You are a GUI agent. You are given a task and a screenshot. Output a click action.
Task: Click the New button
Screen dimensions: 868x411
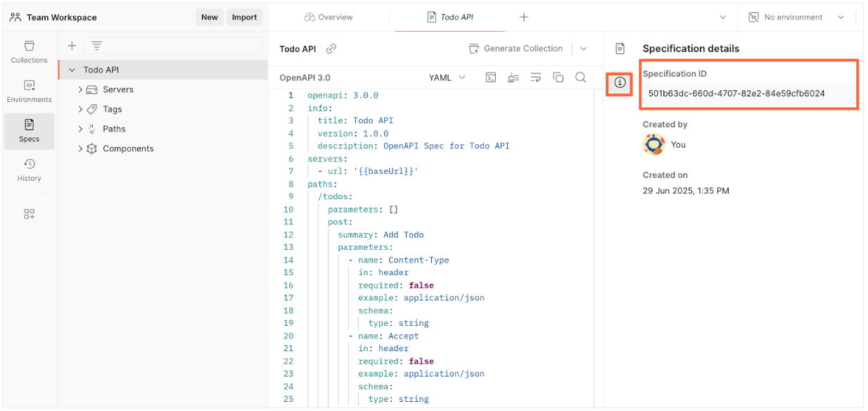210,17
